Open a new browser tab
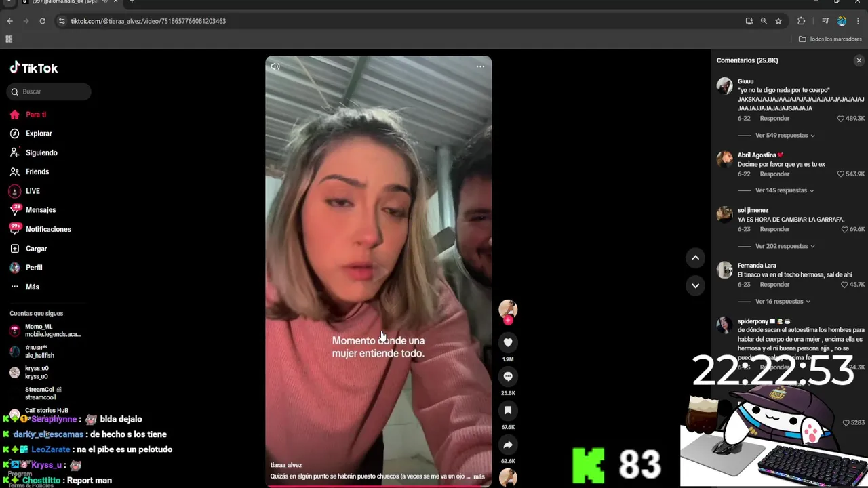The image size is (868, 488). coord(132,2)
